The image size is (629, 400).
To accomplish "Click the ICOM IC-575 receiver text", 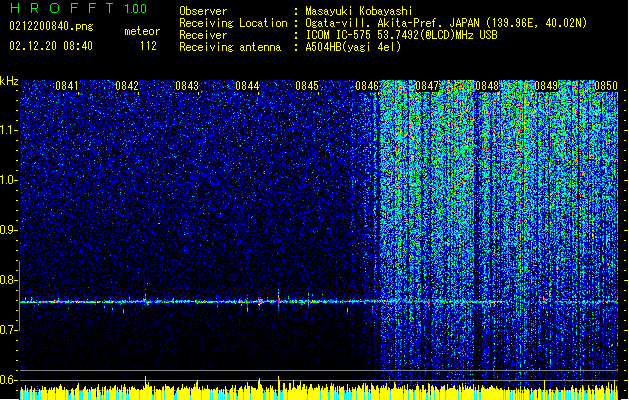I will (x=401, y=35).
